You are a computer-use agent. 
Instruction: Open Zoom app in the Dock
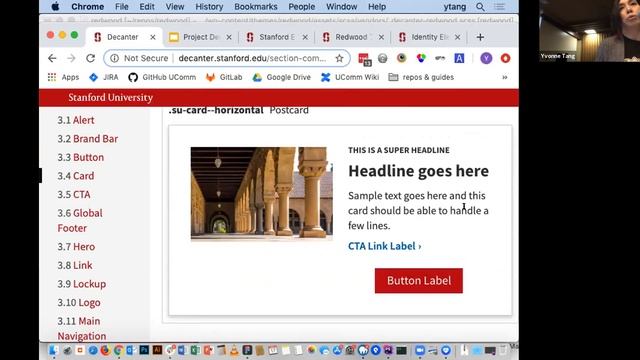coord(420,350)
